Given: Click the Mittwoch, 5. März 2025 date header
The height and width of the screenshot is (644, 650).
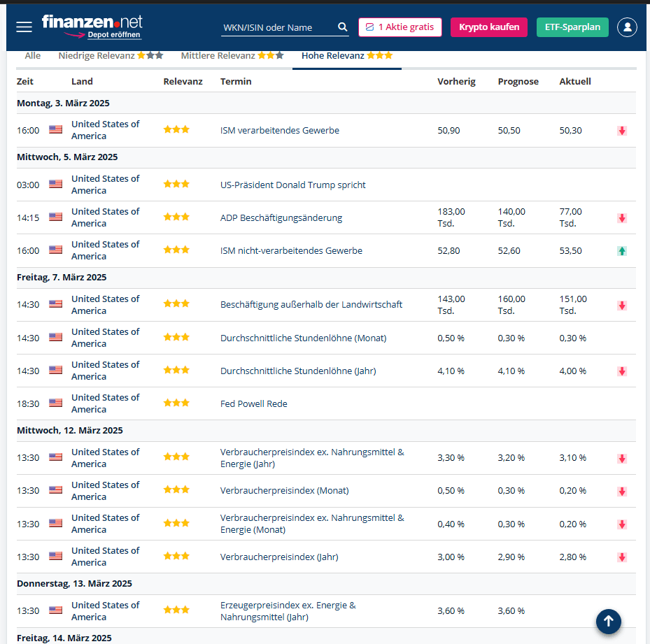Looking at the screenshot, I should (x=67, y=157).
